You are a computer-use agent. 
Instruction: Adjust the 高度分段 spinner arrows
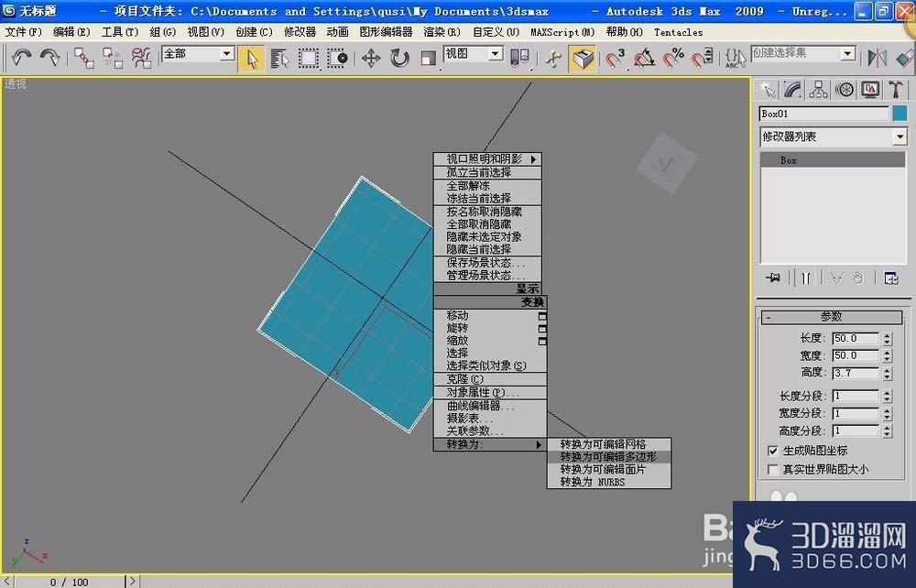(888, 431)
